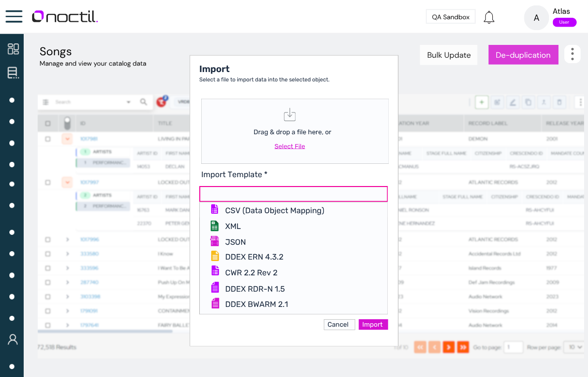Click the noctil logo
The height and width of the screenshot is (377, 588).
click(65, 16)
